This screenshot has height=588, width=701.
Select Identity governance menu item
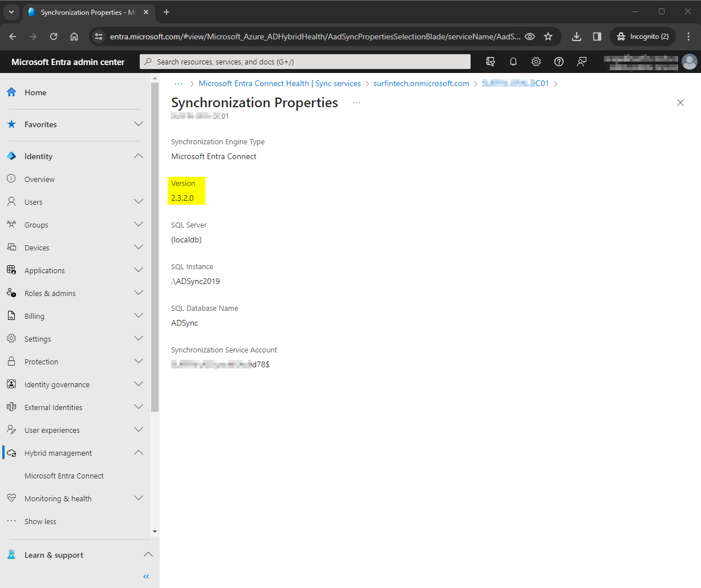point(57,384)
